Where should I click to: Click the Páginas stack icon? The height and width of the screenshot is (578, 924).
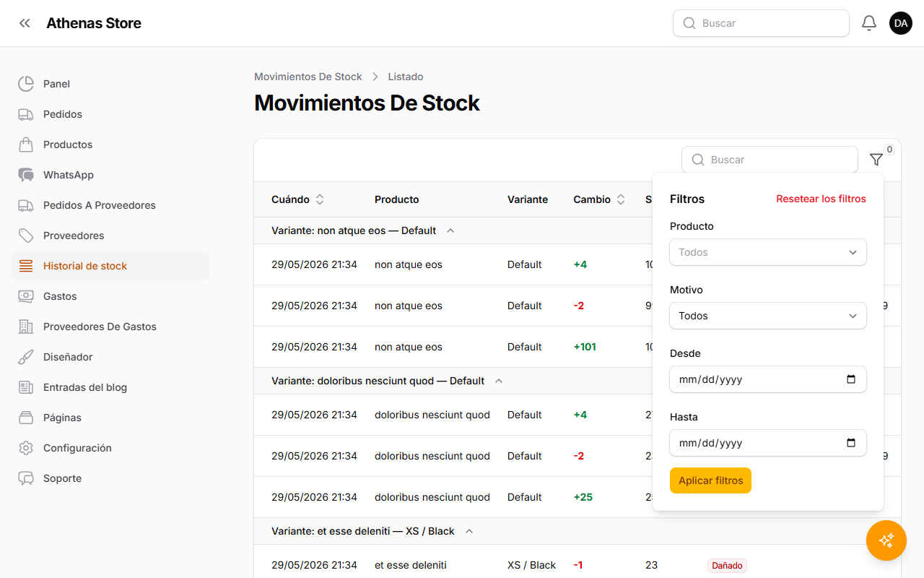26,418
